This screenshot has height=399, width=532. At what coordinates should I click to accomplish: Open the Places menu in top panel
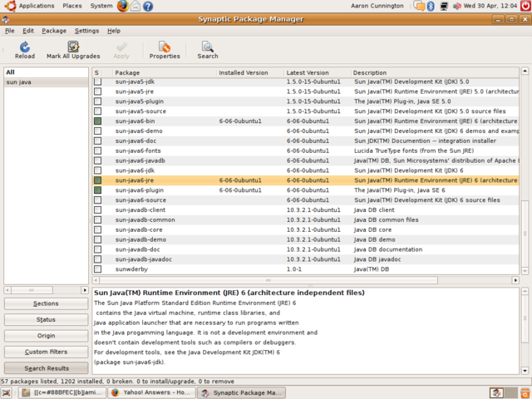tap(72, 6)
